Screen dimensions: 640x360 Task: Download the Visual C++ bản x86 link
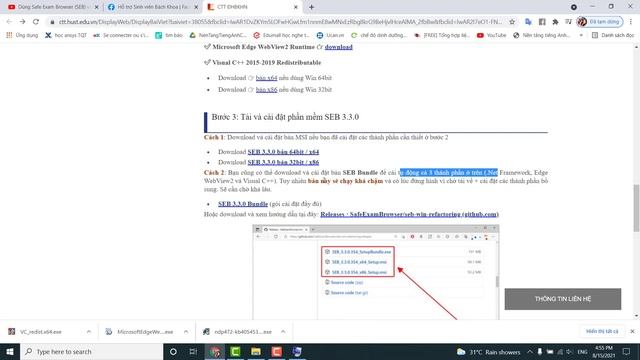[x=266, y=89]
